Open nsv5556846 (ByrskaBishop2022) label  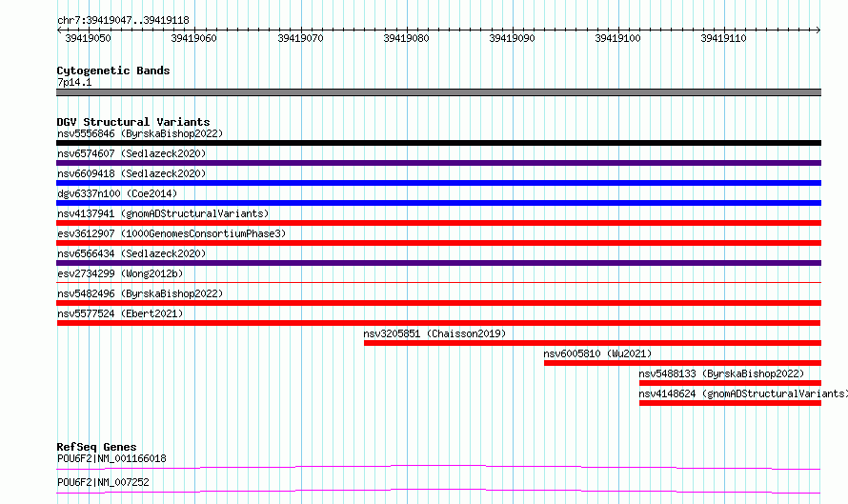[140, 133]
